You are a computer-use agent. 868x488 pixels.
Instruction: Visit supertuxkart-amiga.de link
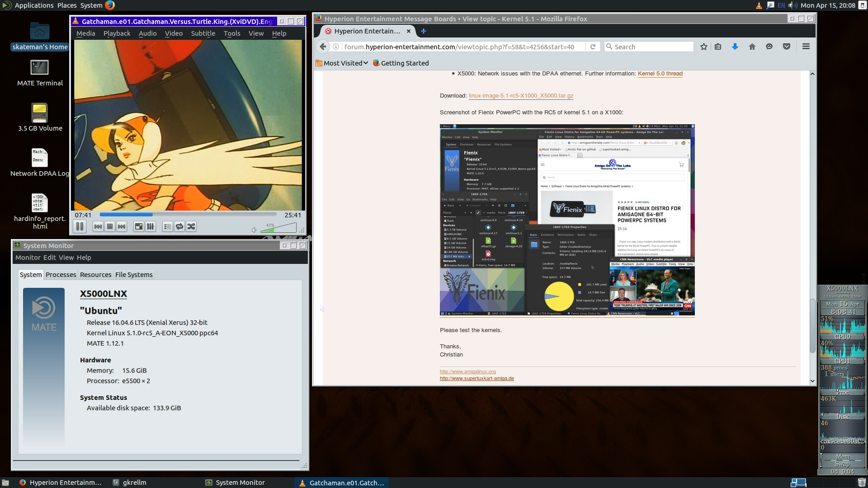(477, 379)
